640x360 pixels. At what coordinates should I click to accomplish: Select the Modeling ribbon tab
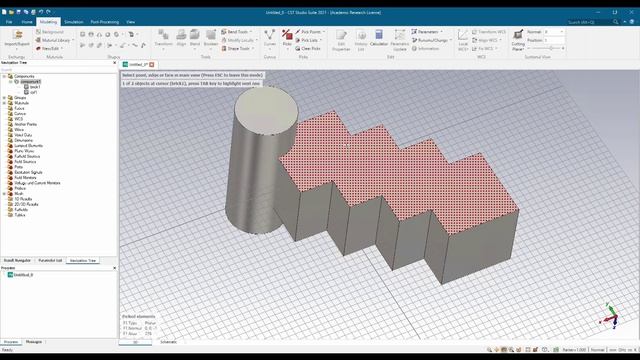[48, 22]
